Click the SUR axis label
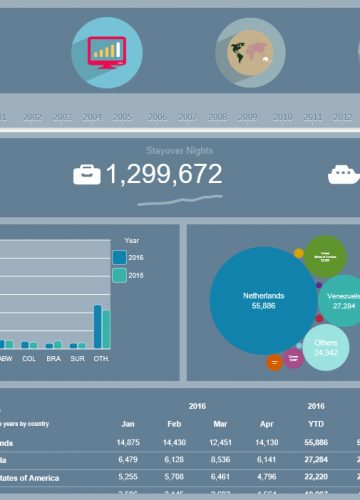The image size is (360, 500). [x=78, y=359]
